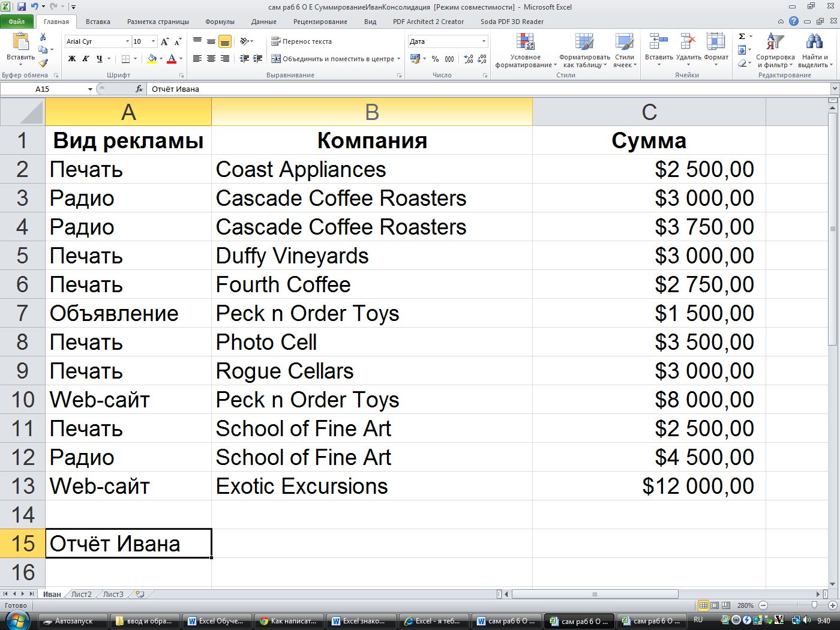Decrease font size with the small A icon
840x630 pixels.
click(x=178, y=41)
